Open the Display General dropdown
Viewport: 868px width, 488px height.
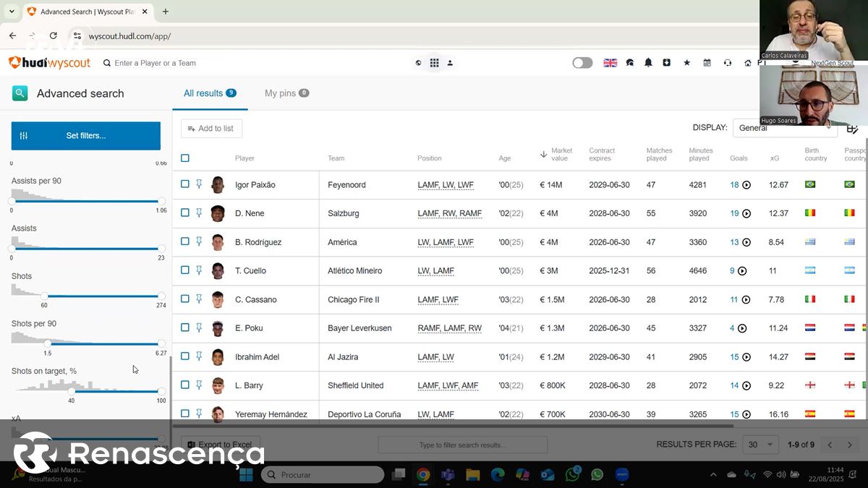[786, 128]
